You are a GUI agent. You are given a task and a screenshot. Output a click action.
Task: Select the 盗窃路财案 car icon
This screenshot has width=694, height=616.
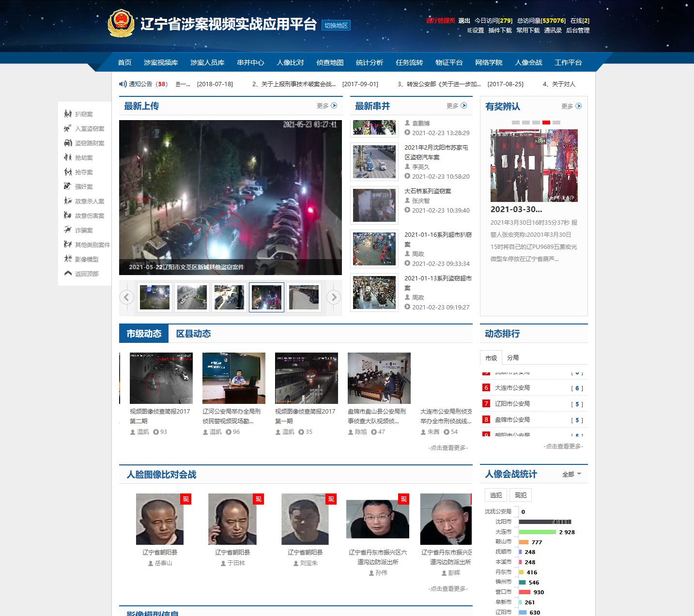click(x=68, y=143)
